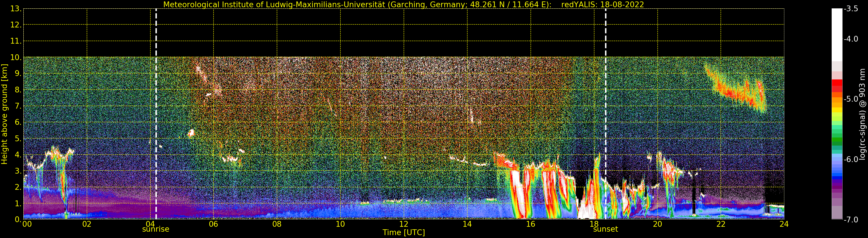
Task: Click the height tick label 6
Action: tap(18, 122)
